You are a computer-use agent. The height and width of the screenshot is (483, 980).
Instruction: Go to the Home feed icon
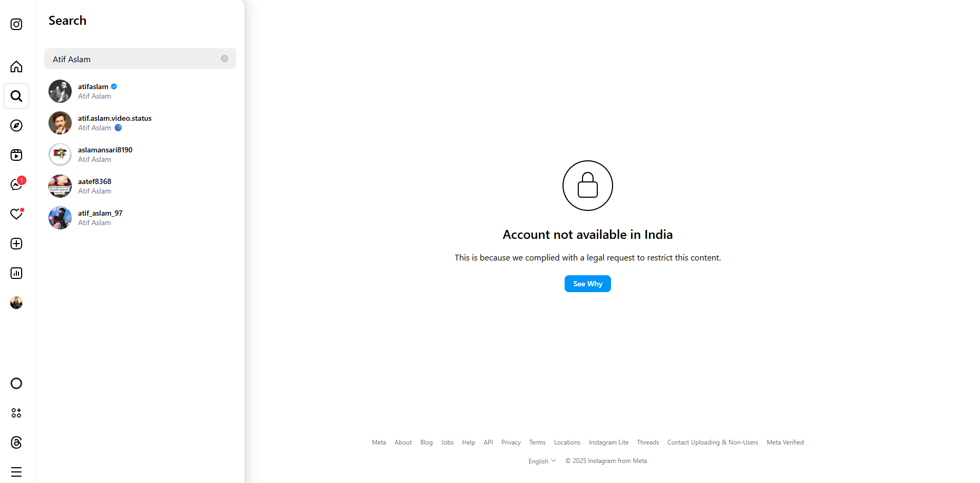tap(16, 66)
